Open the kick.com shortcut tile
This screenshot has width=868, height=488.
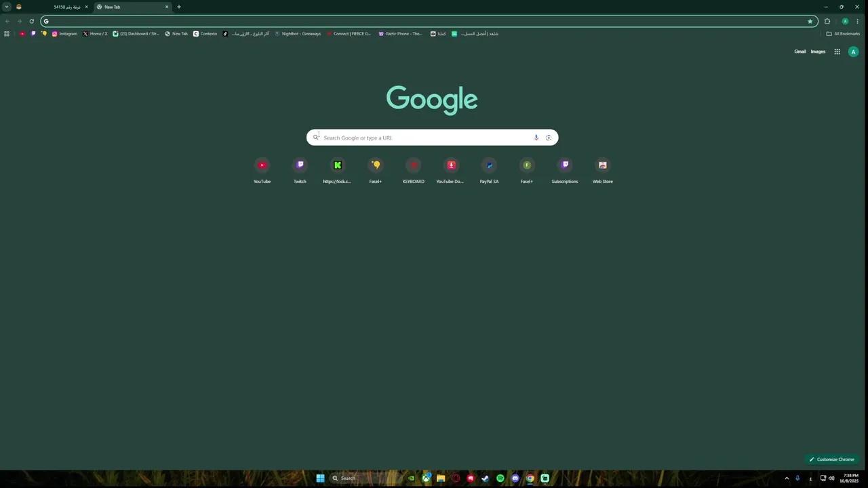tap(337, 171)
